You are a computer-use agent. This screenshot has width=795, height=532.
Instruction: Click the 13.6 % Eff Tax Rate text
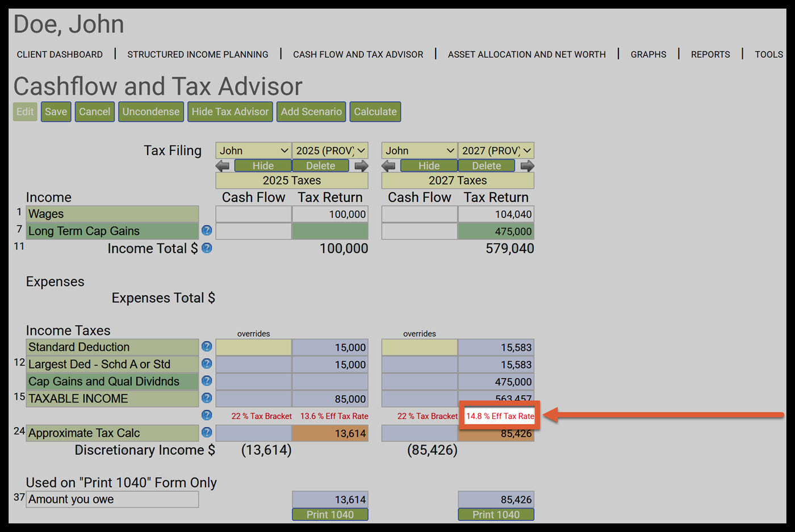(334, 416)
